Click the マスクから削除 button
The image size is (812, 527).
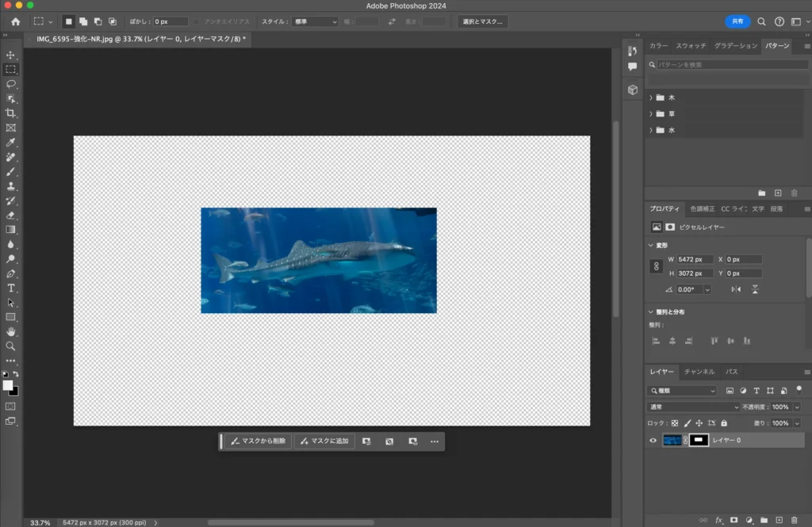(x=258, y=441)
